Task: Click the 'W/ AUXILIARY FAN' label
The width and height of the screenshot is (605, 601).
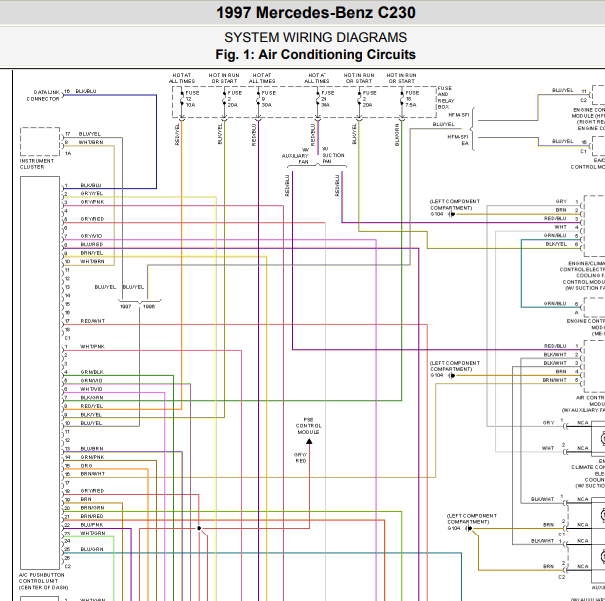Action: (295, 156)
